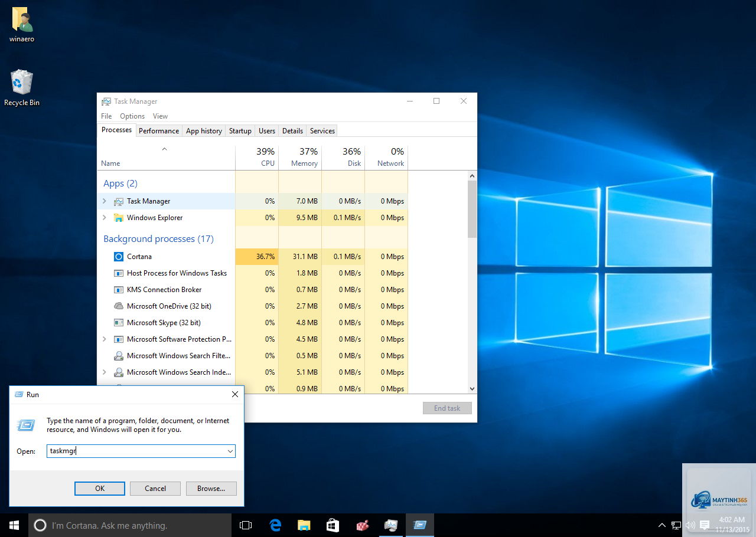This screenshot has height=537, width=756.
Task: Sort processes by Memory column
Action: coord(300,158)
